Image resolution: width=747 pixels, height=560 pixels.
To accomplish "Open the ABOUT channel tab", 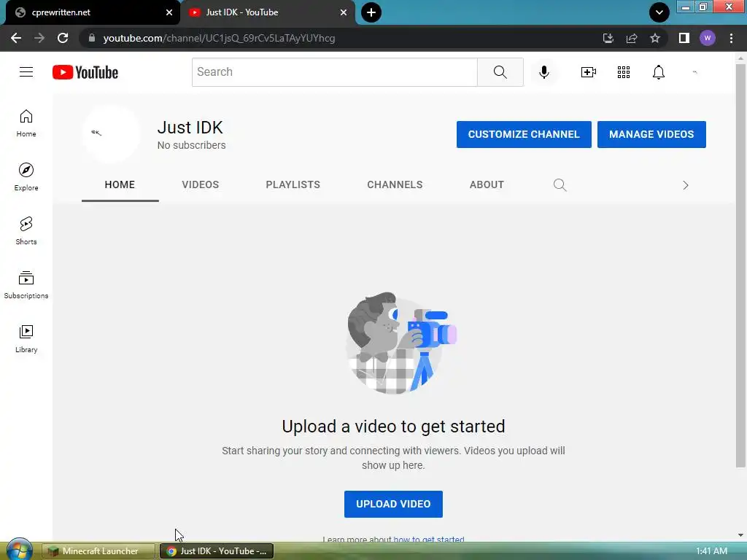I will click(487, 184).
